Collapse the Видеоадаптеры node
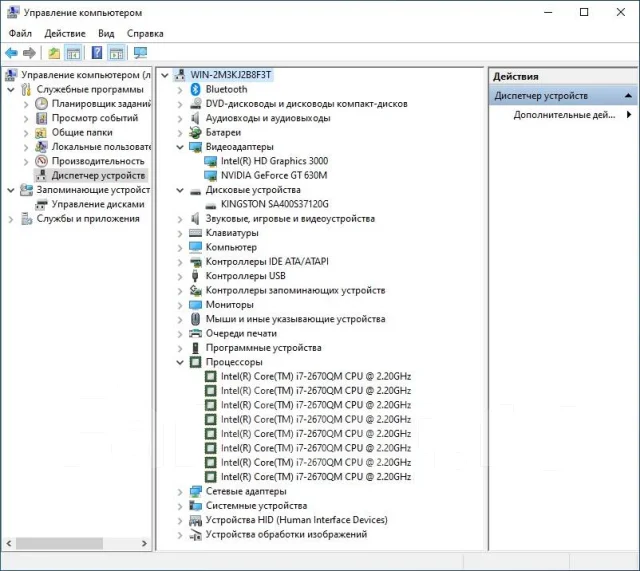 (x=180, y=147)
